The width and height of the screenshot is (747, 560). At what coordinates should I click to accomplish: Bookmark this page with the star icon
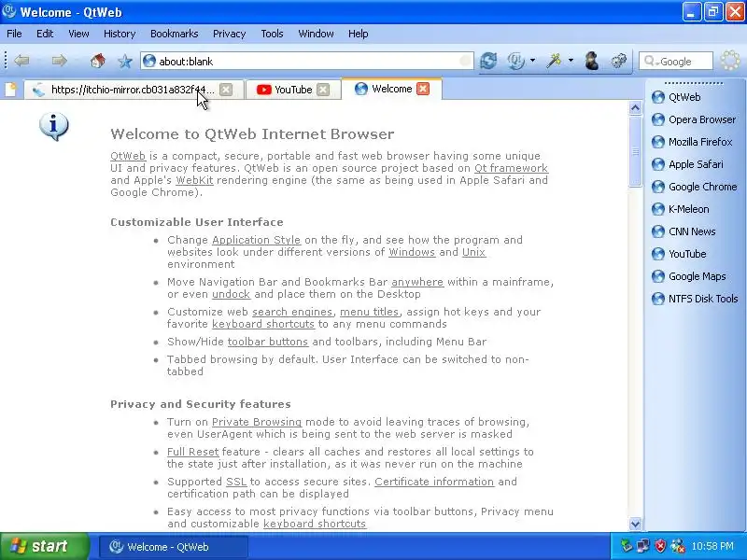125,62
